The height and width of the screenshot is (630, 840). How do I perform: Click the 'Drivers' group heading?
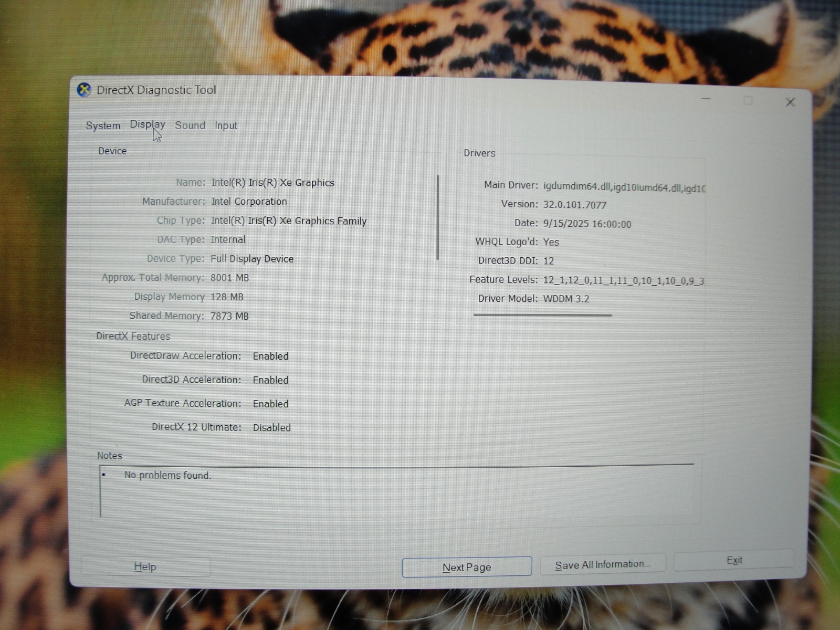coord(479,153)
